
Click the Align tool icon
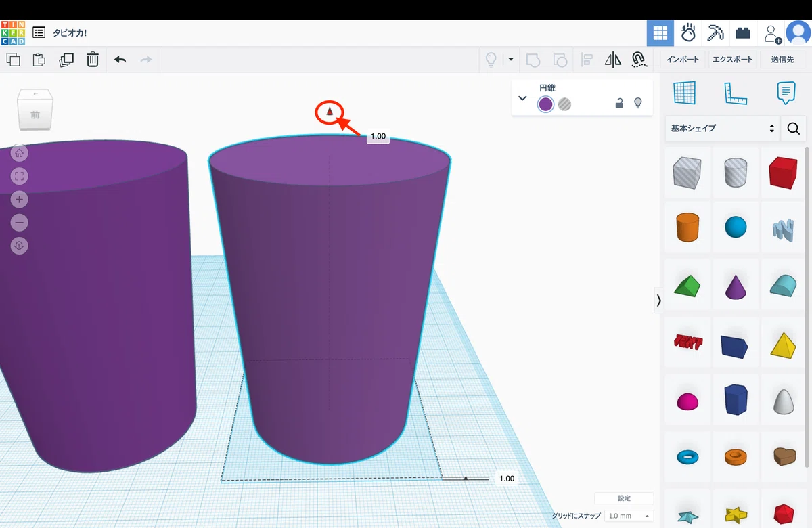tap(587, 60)
